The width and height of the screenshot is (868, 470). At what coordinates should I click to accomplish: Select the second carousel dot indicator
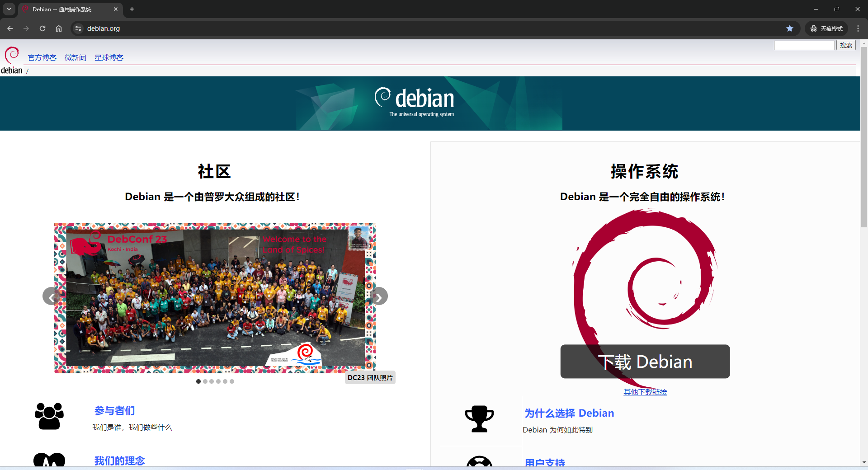205,381
